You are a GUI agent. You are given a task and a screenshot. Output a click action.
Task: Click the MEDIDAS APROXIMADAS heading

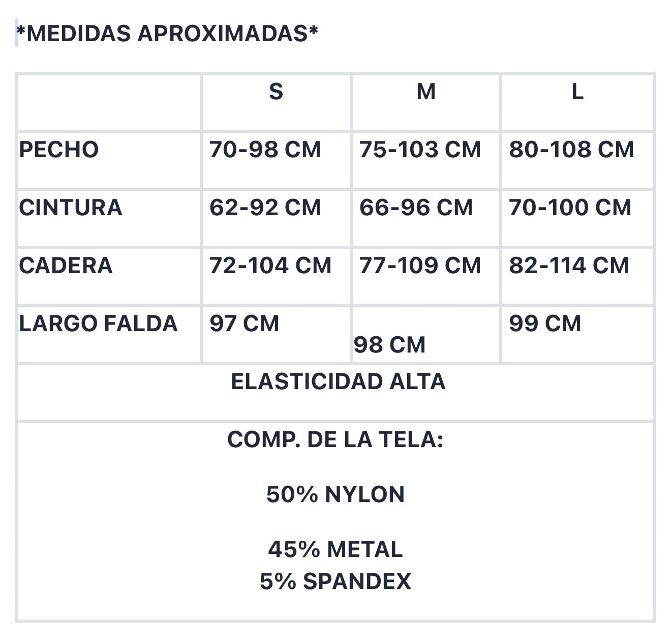tap(167, 34)
